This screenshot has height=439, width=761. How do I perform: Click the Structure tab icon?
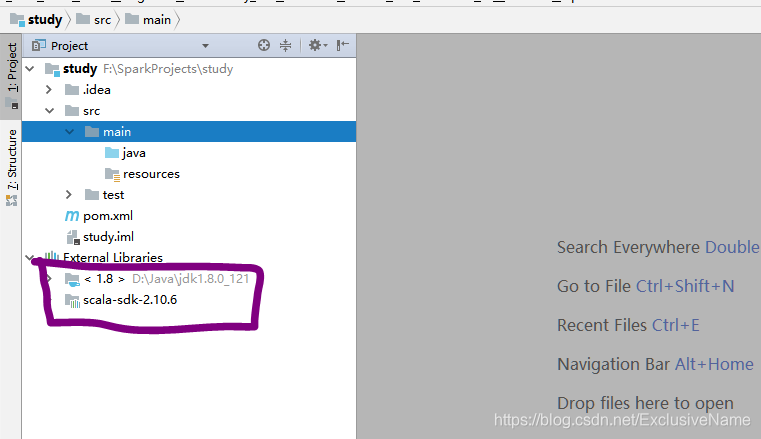point(11,200)
